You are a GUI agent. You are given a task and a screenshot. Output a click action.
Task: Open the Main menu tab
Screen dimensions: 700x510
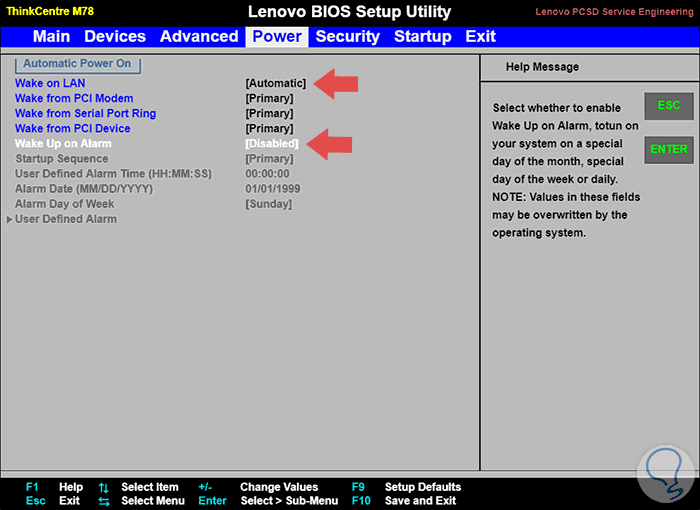(x=51, y=36)
